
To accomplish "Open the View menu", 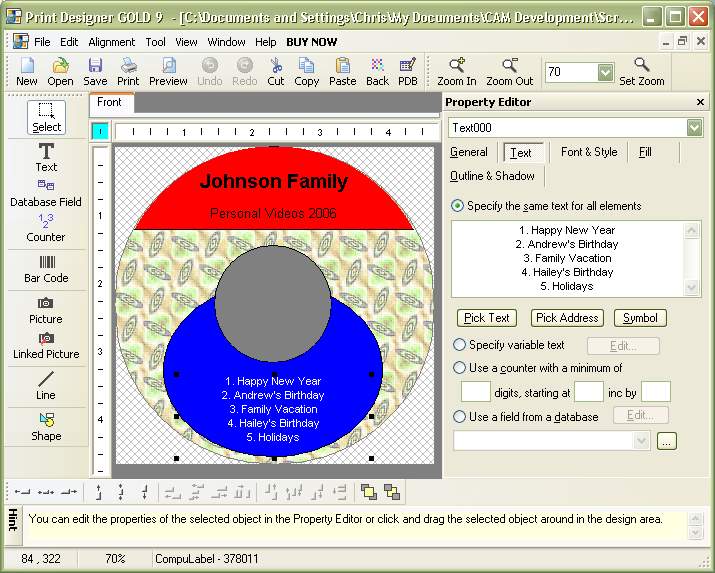I will (186, 42).
